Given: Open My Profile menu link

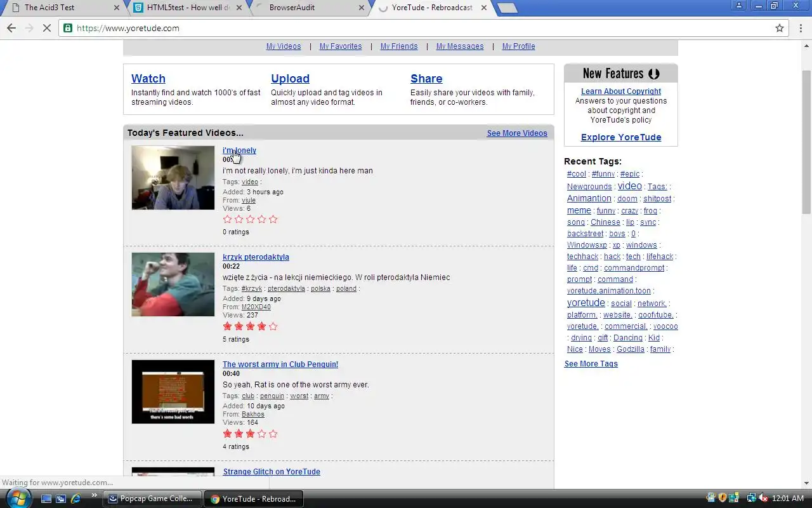Looking at the screenshot, I should click(x=518, y=46).
